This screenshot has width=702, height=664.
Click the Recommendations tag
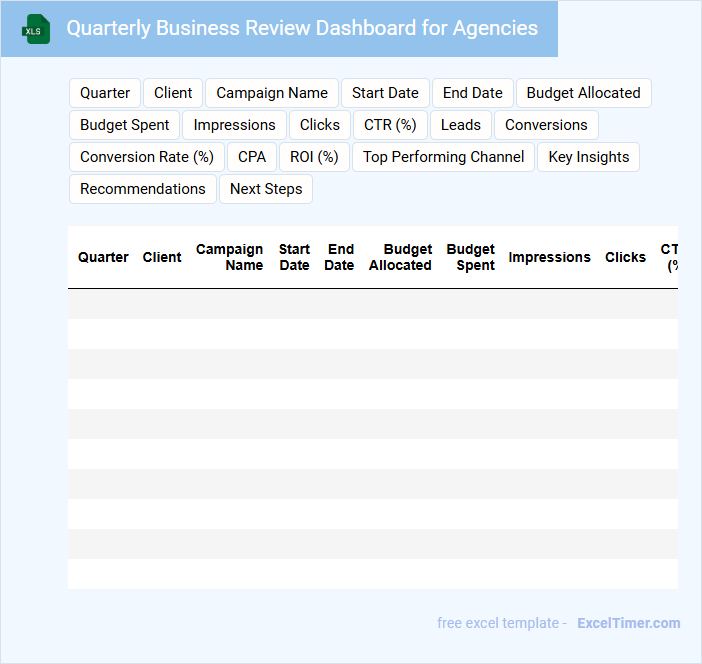[143, 189]
